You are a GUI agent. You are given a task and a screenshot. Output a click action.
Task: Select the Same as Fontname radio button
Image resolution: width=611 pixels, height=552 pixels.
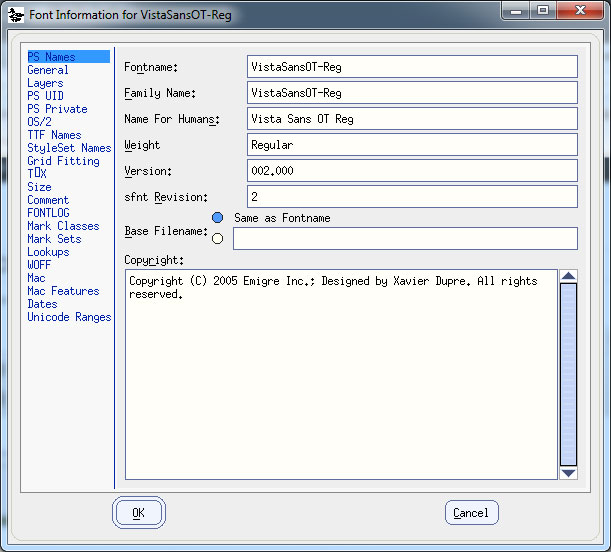[x=217, y=218]
